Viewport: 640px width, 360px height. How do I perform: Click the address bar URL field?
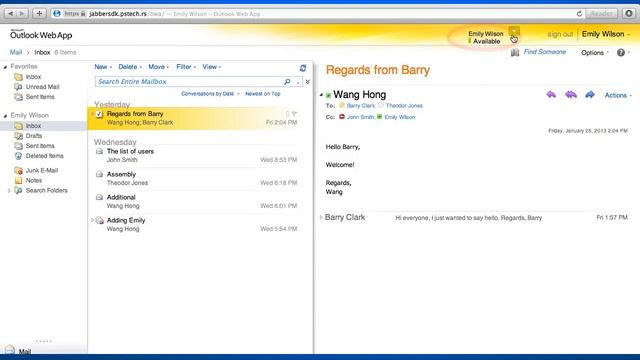(314, 14)
